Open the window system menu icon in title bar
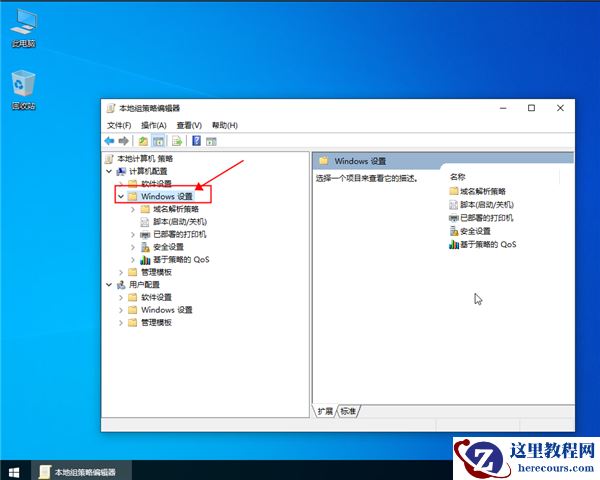 click(111, 108)
